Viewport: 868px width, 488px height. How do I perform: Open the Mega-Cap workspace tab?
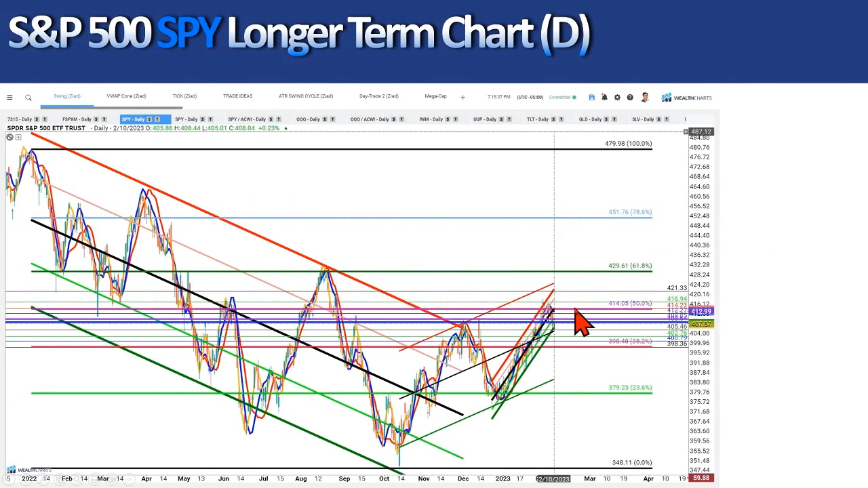tap(435, 96)
